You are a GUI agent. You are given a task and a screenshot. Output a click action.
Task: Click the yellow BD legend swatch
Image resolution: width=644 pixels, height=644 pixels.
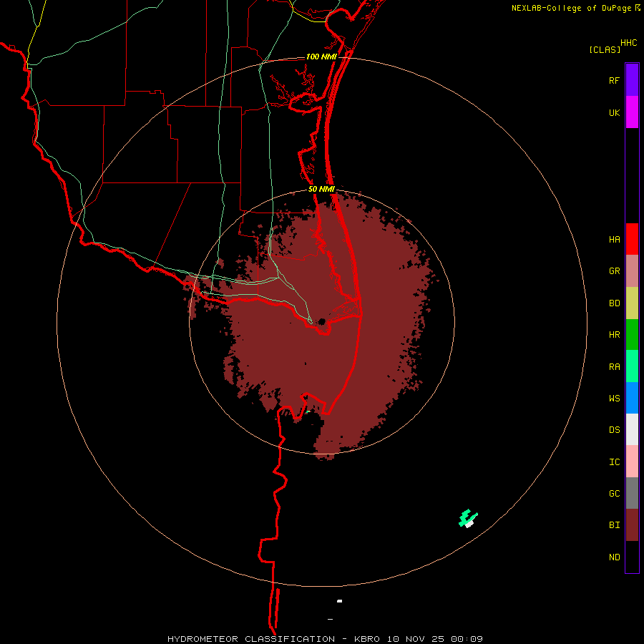[x=632, y=303]
